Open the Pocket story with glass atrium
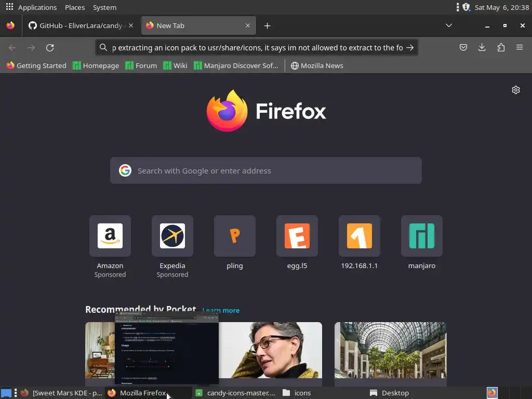The width and height of the screenshot is (532, 399). [391, 350]
